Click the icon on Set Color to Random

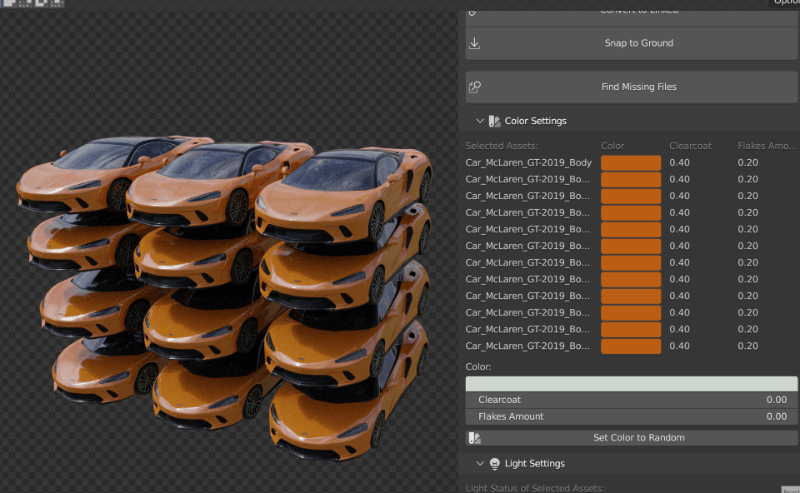(475, 438)
